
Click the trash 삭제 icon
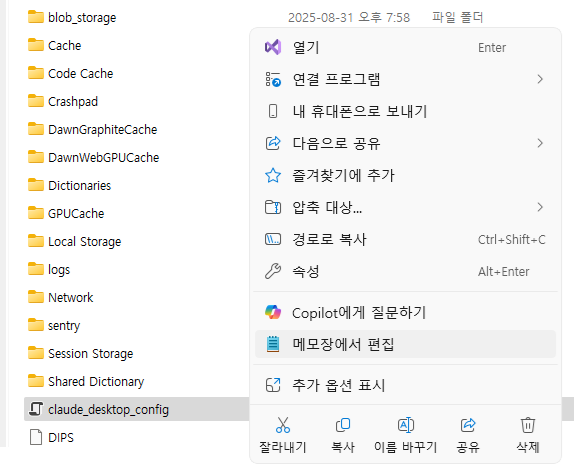(x=528, y=425)
